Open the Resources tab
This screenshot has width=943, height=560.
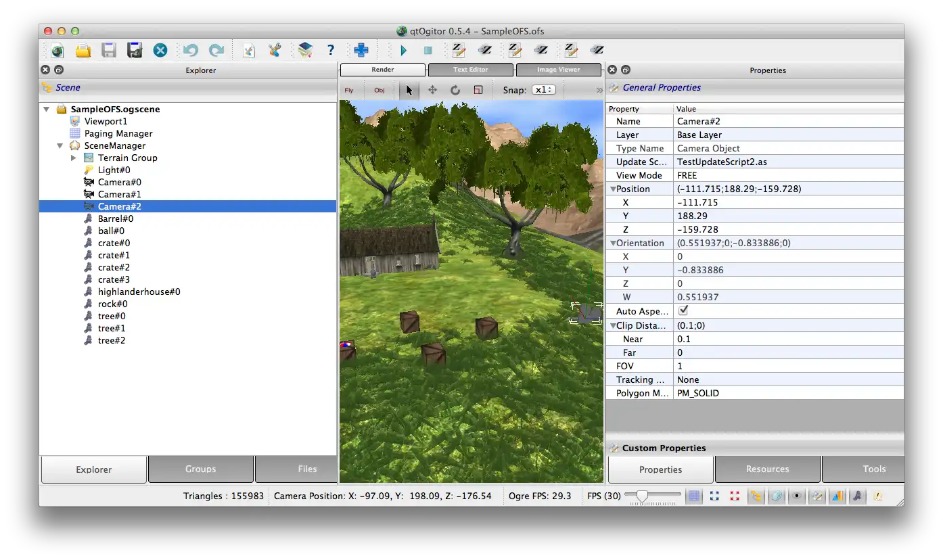[x=767, y=469]
